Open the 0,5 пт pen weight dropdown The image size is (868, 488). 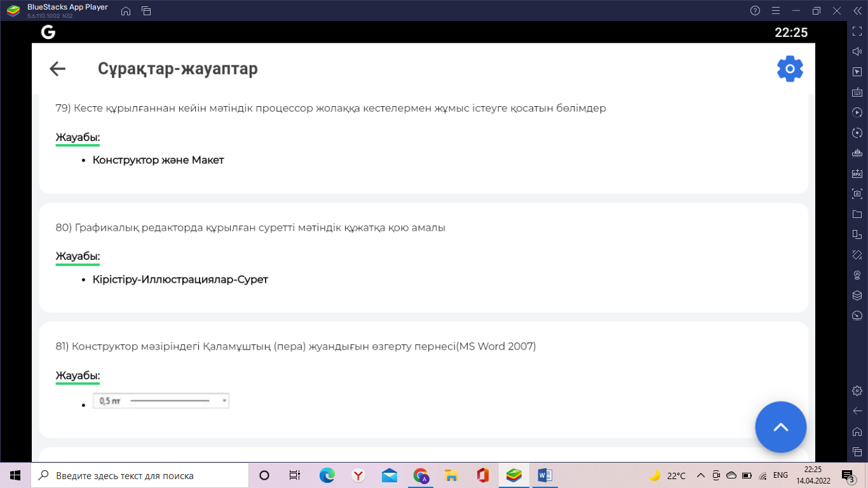pos(161,401)
